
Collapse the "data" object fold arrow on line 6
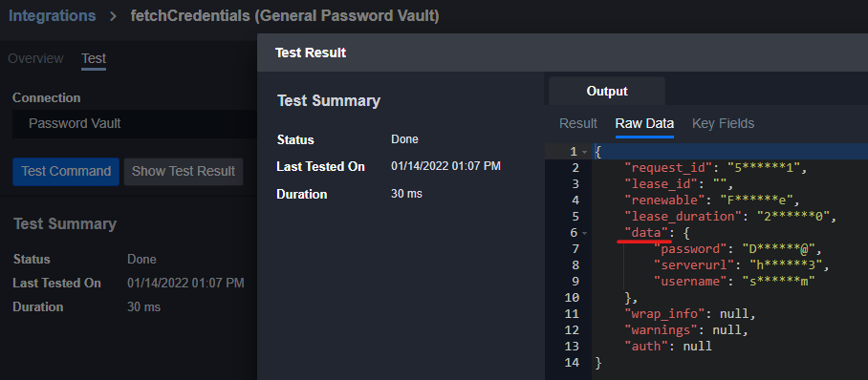[x=585, y=233]
